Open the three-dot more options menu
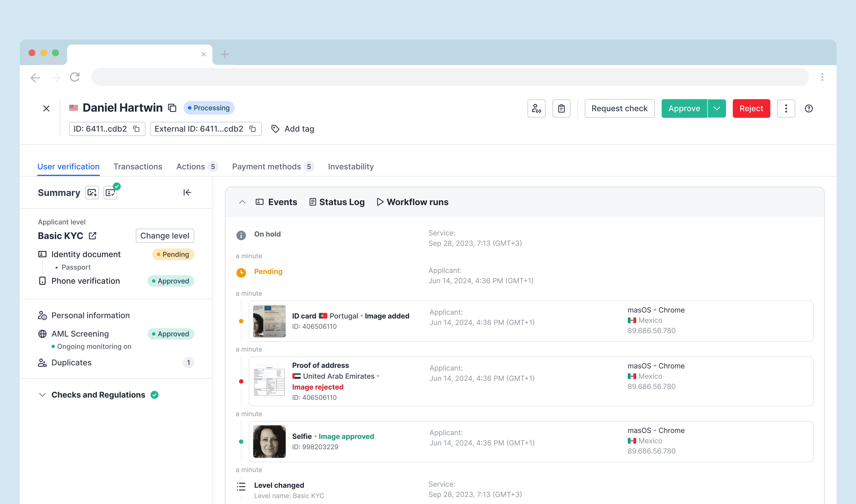856x504 pixels. coord(786,108)
